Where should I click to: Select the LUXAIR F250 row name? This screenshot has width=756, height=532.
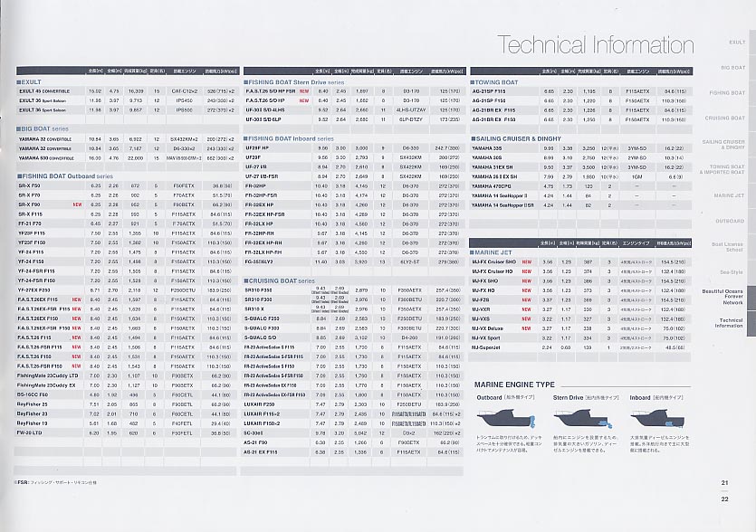(x=259, y=404)
